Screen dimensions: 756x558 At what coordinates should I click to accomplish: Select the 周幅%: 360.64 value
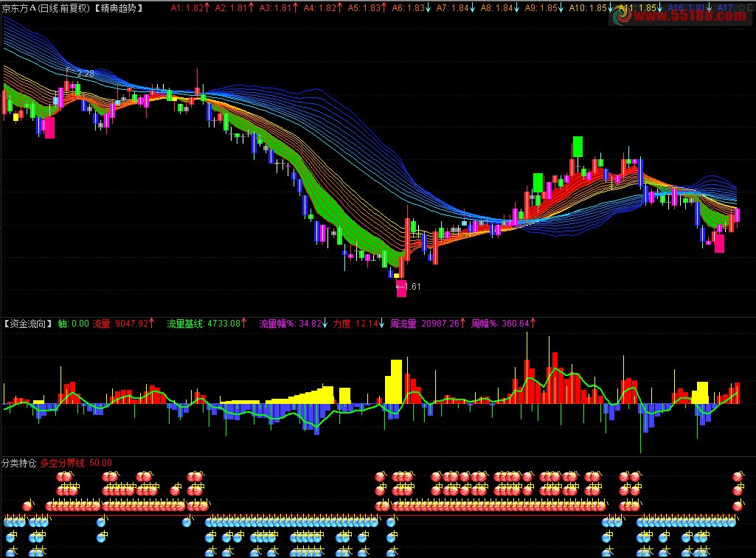coord(503,324)
